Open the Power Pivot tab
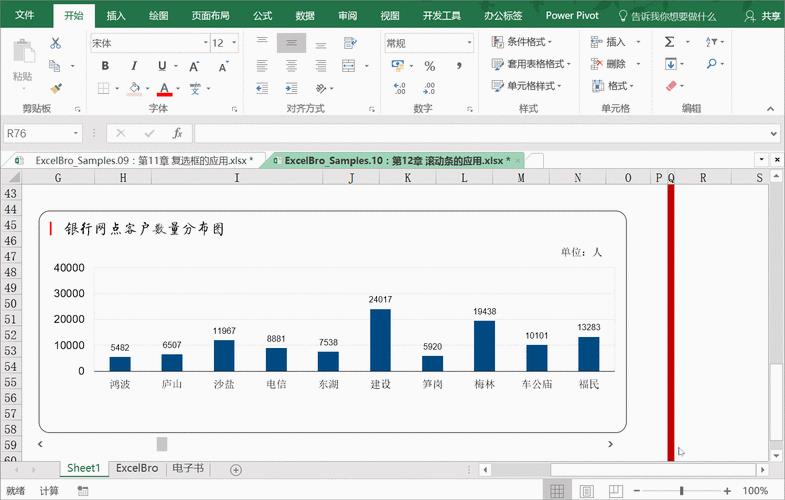Image resolution: width=785 pixels, height=500 pixels. [572, 16]
